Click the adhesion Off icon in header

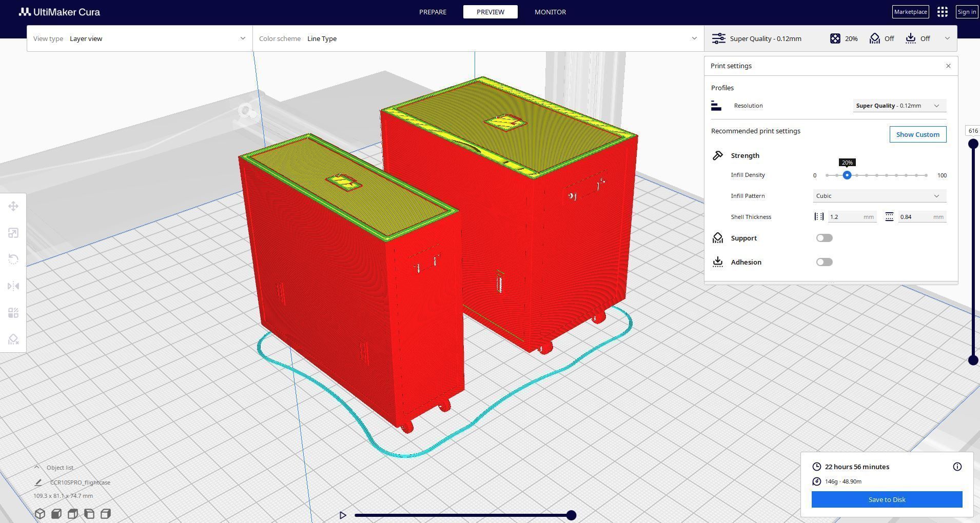tap(911, 38)
